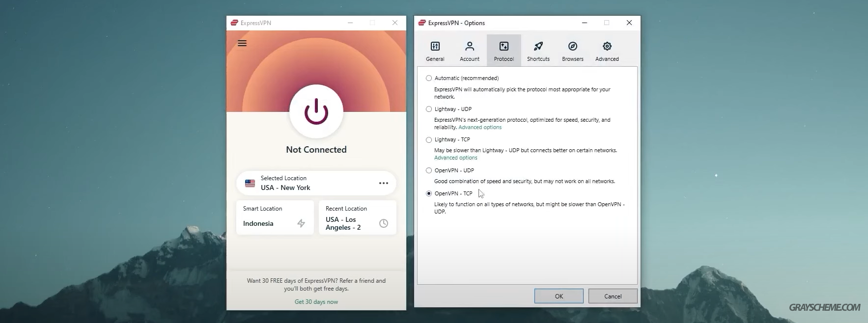Choose the USA - Los Angeles - 2 recent location
This screenshot has height=323, width=868.
(358, 217)
